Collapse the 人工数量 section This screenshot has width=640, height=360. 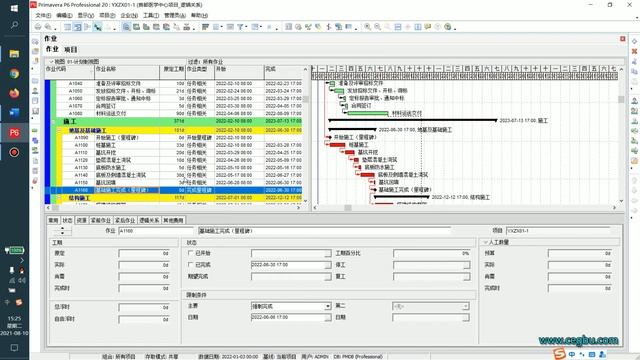485,242
